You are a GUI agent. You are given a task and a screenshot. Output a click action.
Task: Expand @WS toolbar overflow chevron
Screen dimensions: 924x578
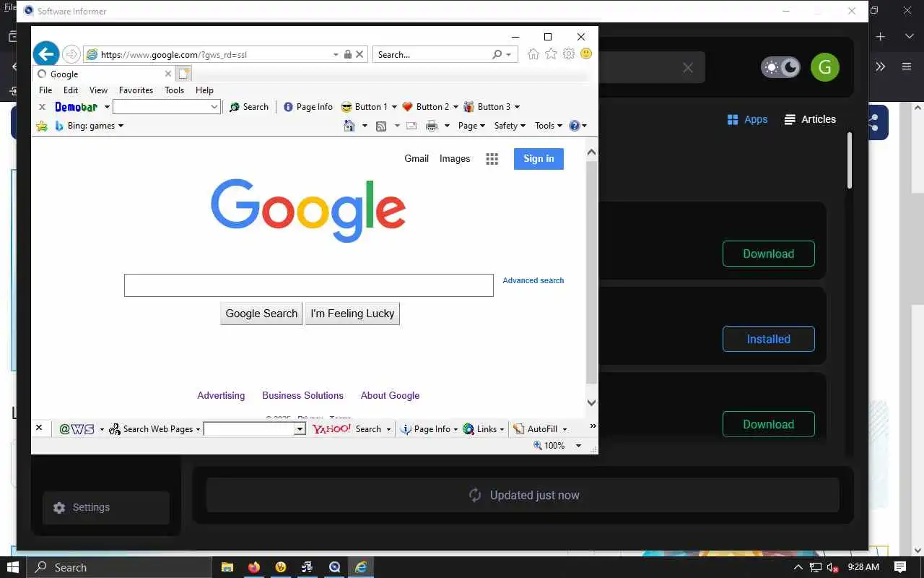tap(593, 426)
